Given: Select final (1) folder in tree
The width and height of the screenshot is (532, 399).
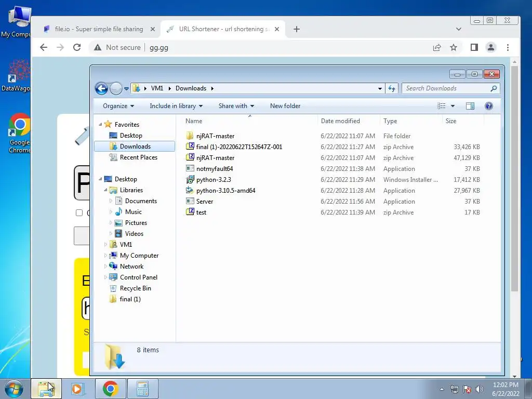Looking at the screenshot, I should (130, 299).
